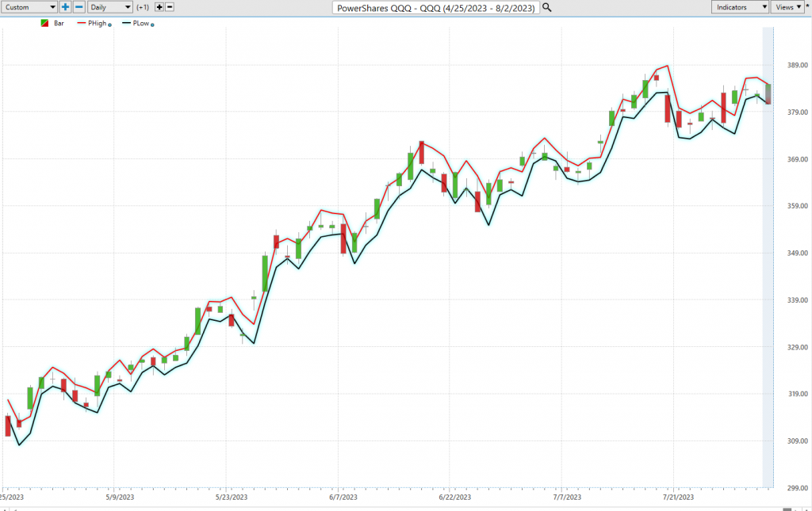Open the Custom date range dropdown

point(29,7)
